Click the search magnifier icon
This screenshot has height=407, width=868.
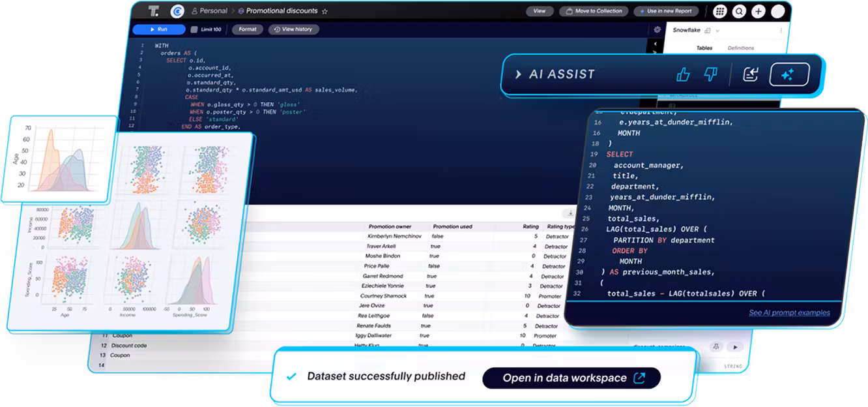739,11
